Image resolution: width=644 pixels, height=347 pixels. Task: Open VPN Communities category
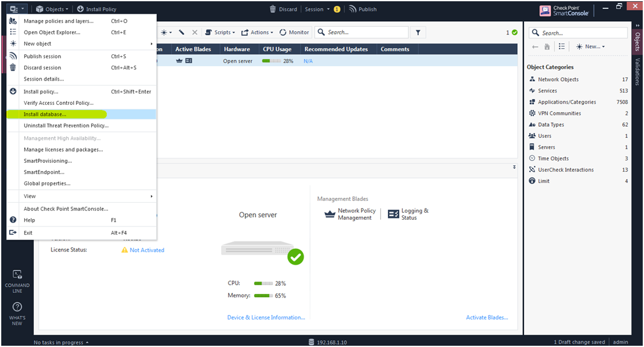coord(578,113)
